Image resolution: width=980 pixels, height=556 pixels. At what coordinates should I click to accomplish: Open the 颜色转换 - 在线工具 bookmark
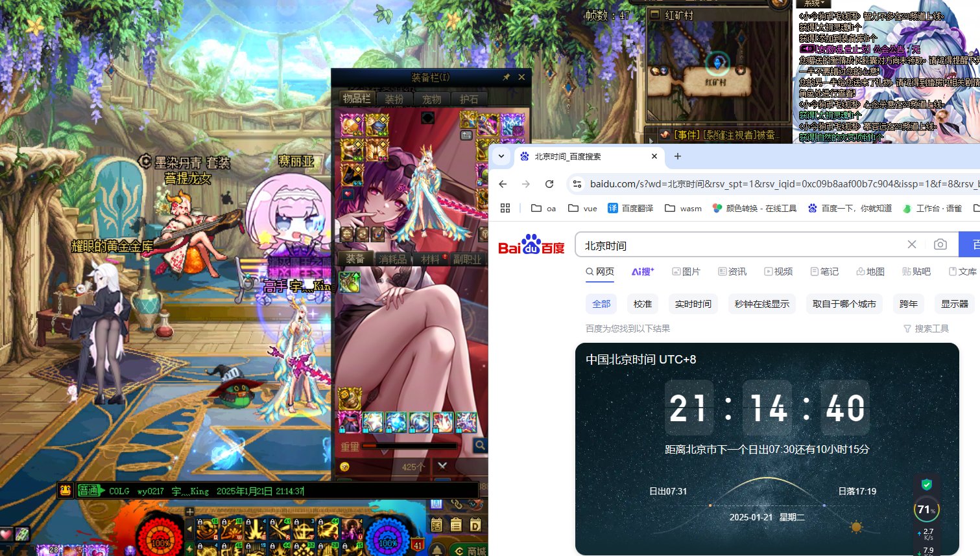(x=754, y=208)
